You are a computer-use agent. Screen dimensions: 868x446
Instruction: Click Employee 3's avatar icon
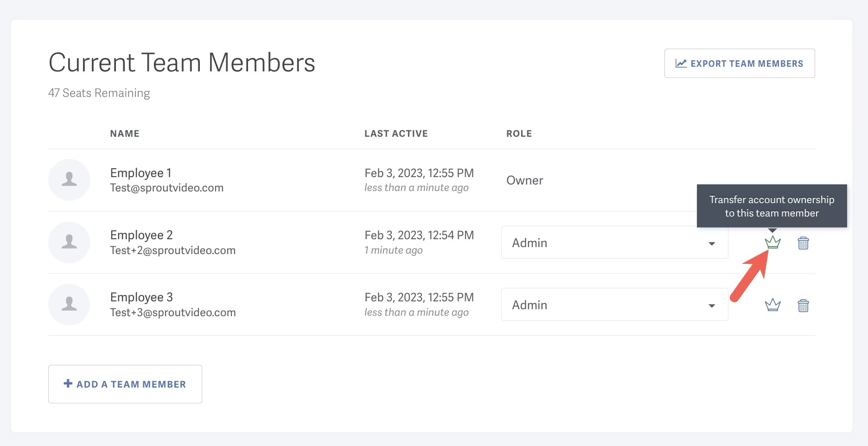[69, 304]
